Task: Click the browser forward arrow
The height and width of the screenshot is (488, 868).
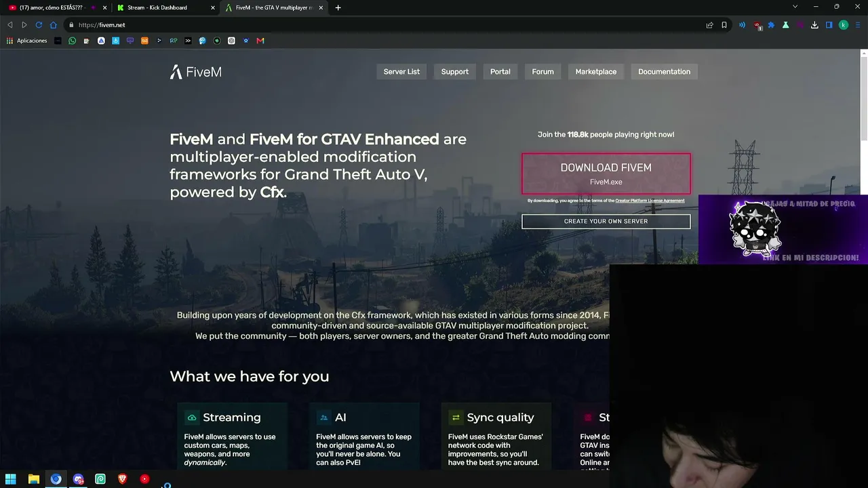Action: [24, 25]
